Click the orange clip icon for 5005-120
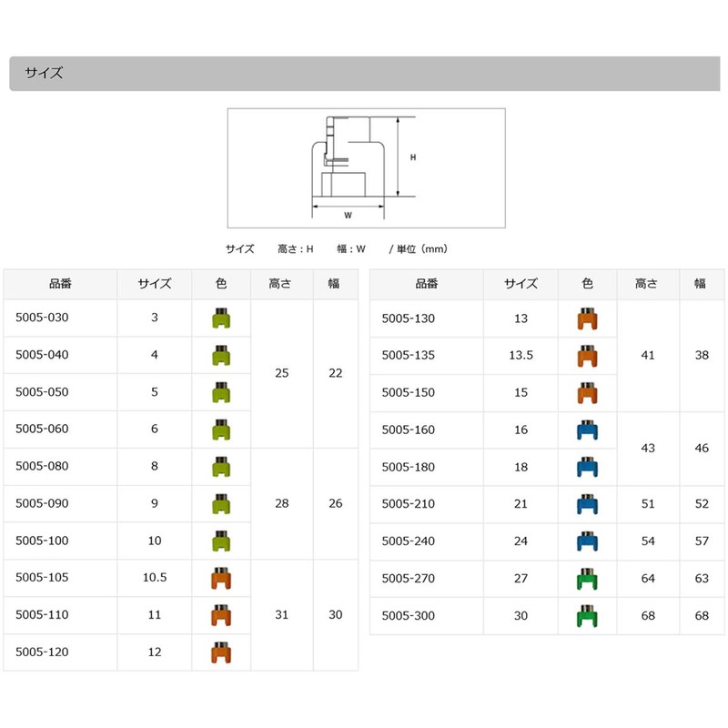The height and width of the screenshot is (728, 728). [220, 652]
